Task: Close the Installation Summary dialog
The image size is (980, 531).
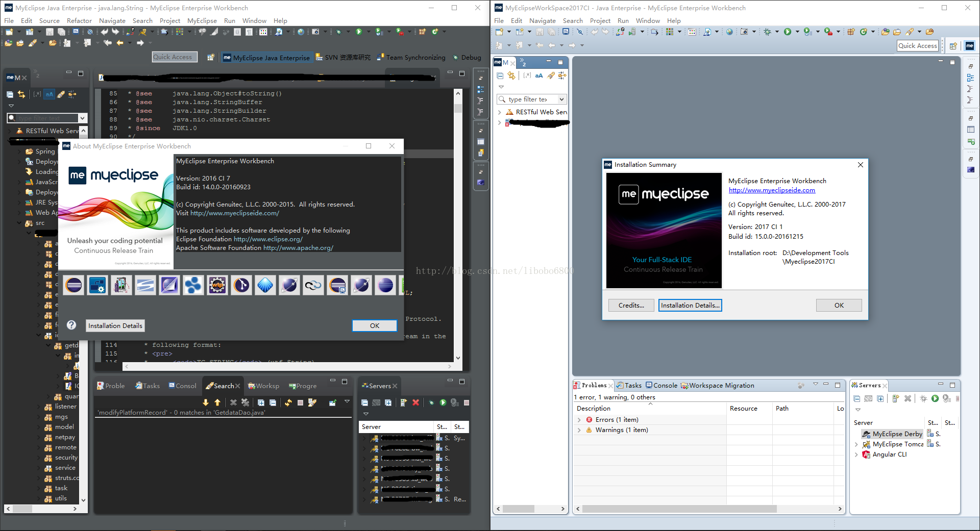Action: (861, 165)
